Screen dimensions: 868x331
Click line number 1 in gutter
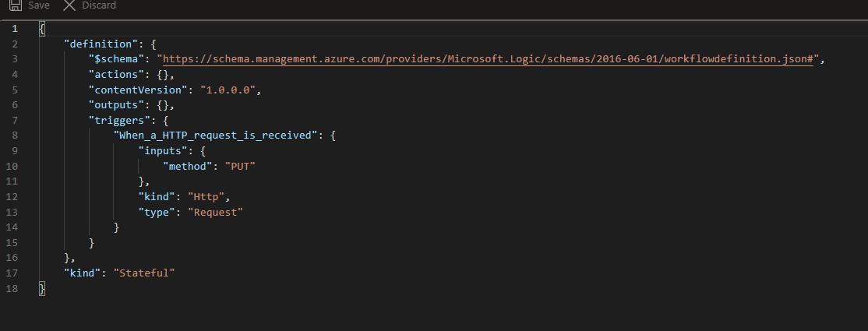pyautogui.click(x=14, y=28)
